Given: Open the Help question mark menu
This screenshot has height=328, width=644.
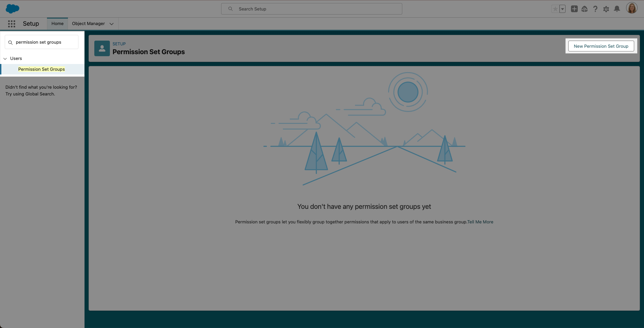Looking at the screenshot, I should (595, 9).
